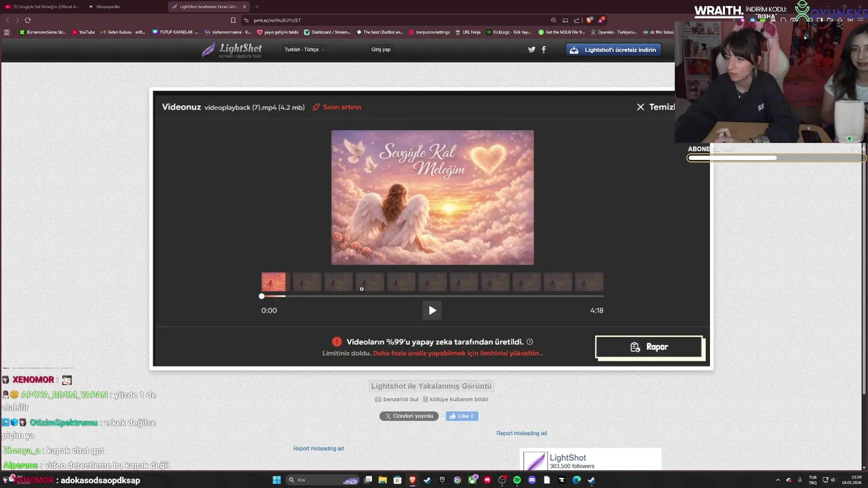Click the LightShot followers widget
Screen dimensions: 868x488
(x=590, y=459)
